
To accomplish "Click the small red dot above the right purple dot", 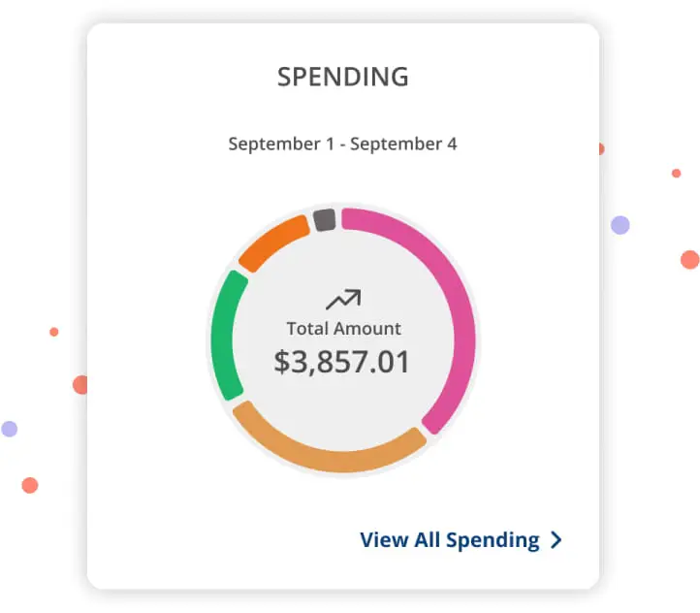I will (x=676, y=174).
